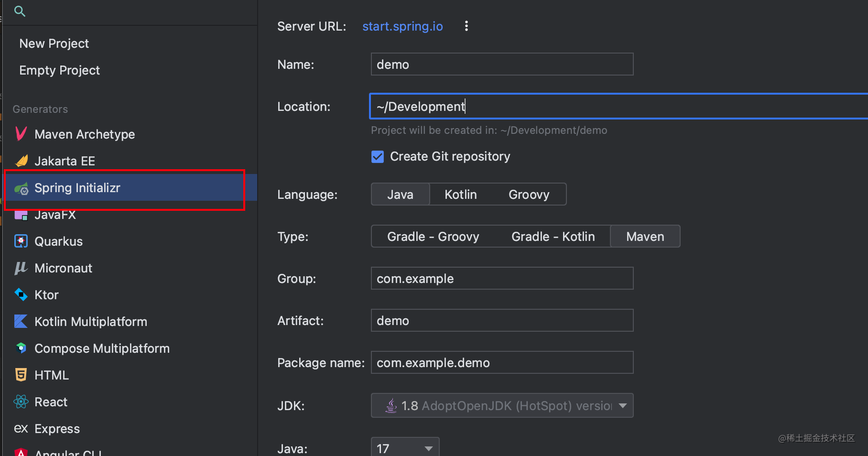Click the Group input field
Screen dimensions: 868x456
click(x=502, y=278)
